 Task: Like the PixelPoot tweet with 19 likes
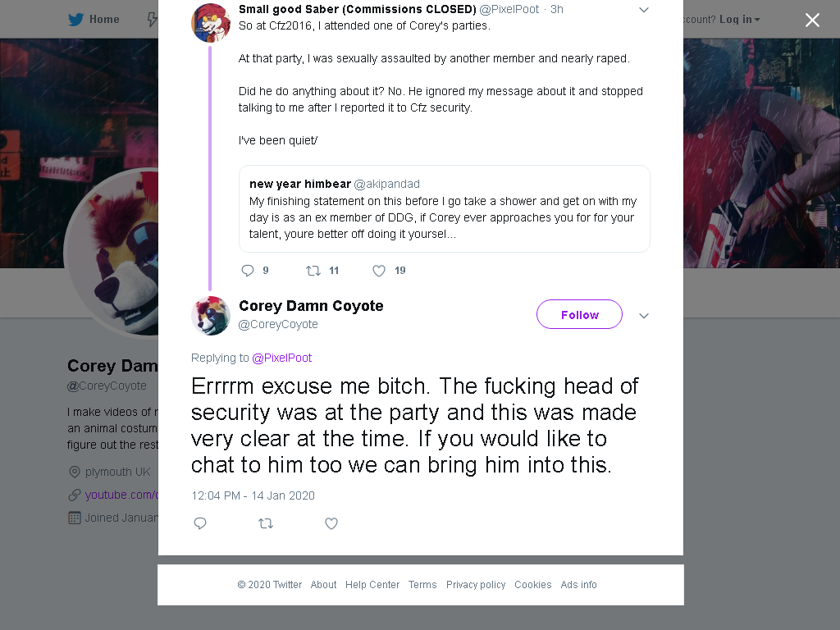(x=379, y=271)
